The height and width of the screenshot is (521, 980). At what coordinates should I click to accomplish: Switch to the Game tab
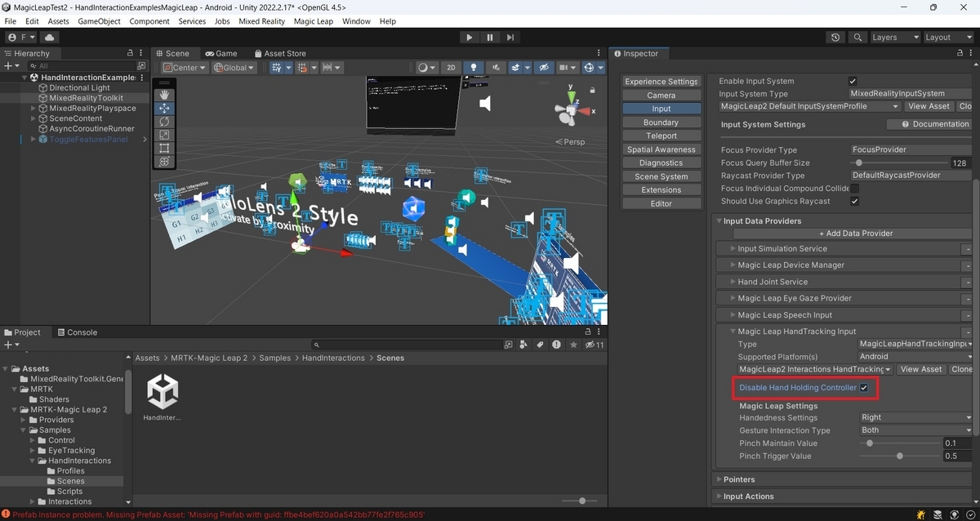tap(220, 54)
